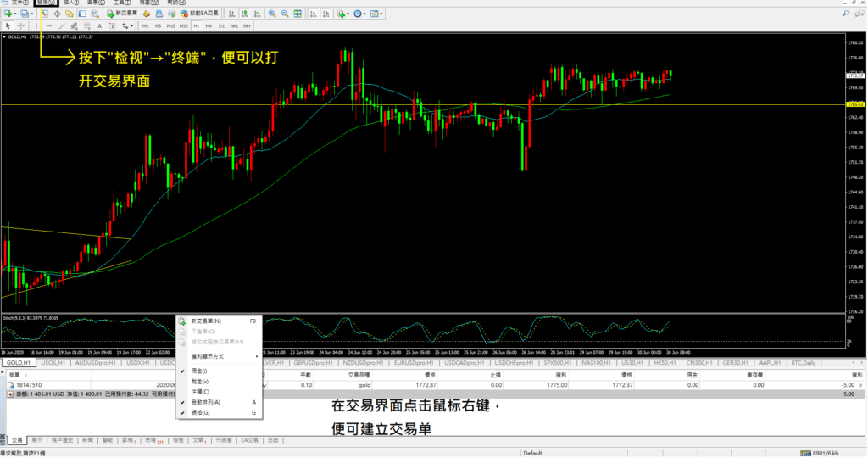This screenshot has height=458, width=868.
Task: Toggle the 啟動EA交易 auto trading button
Action: coord(199,14)
